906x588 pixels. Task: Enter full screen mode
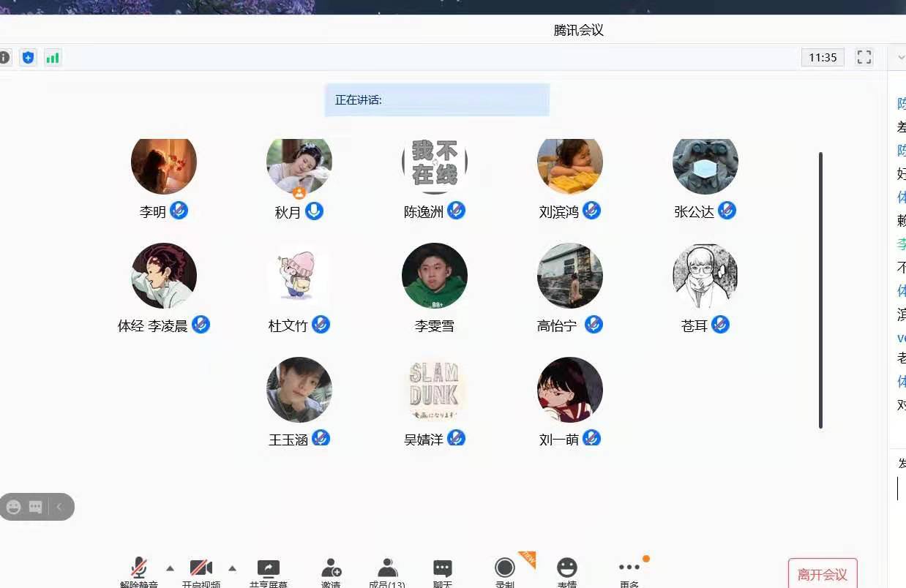click(864, 58)
